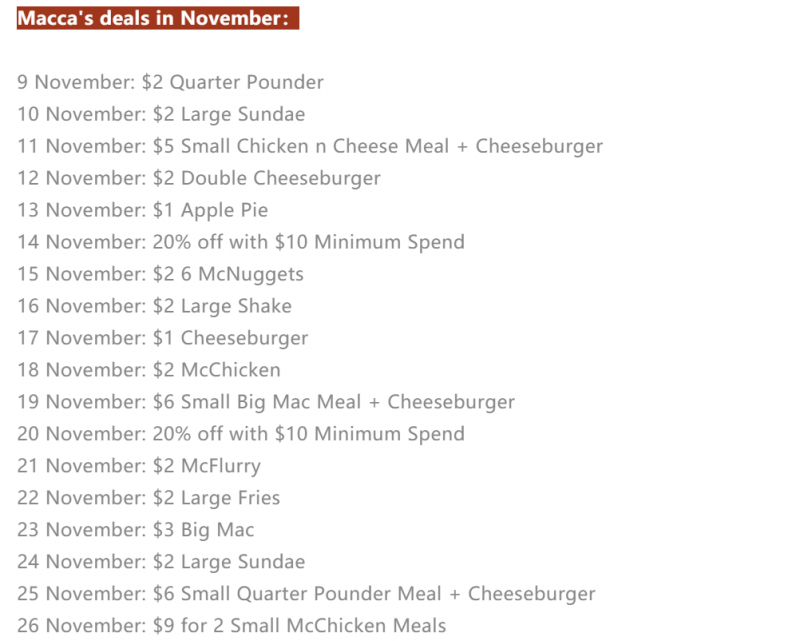
Task: Select the 23 November $3 Big Mac entry
Action: pyautogui.click(x=136, y=530)
